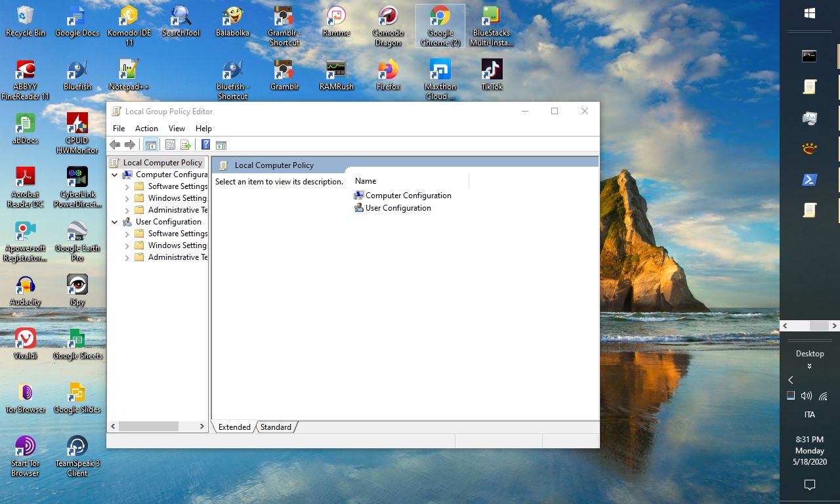
Task: Select the TeamSpeak 3 Client desktop icon
Action: point(77,457)
